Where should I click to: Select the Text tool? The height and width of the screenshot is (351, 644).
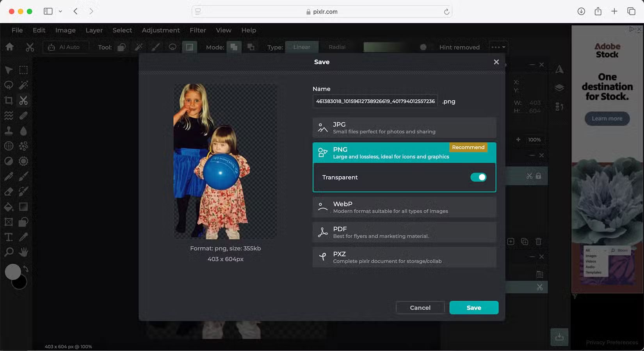tap(9, 237)
